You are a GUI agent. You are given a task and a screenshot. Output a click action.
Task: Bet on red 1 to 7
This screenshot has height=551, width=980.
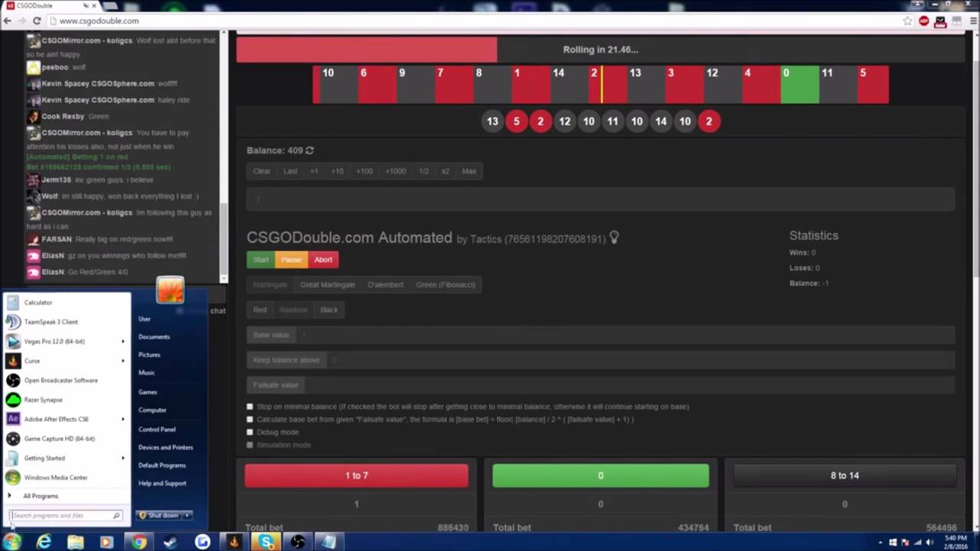tap(357, 476)
